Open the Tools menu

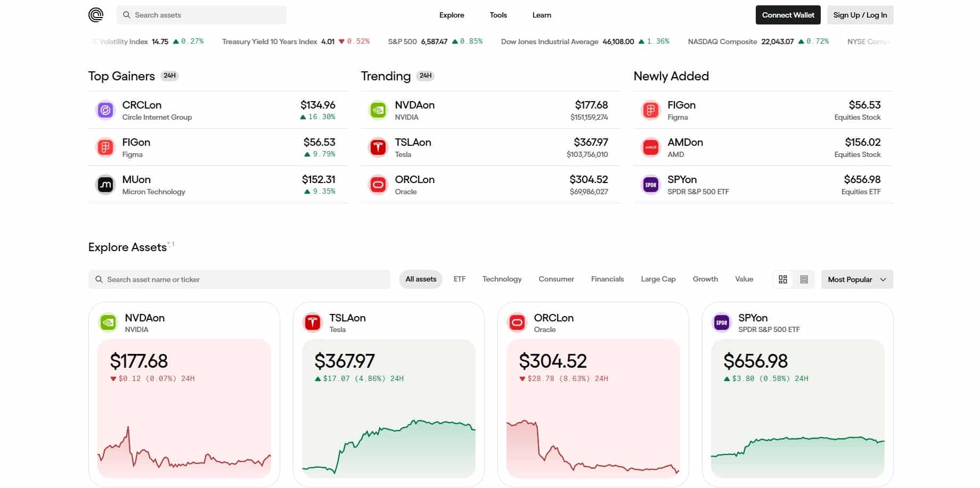point(499,15)
